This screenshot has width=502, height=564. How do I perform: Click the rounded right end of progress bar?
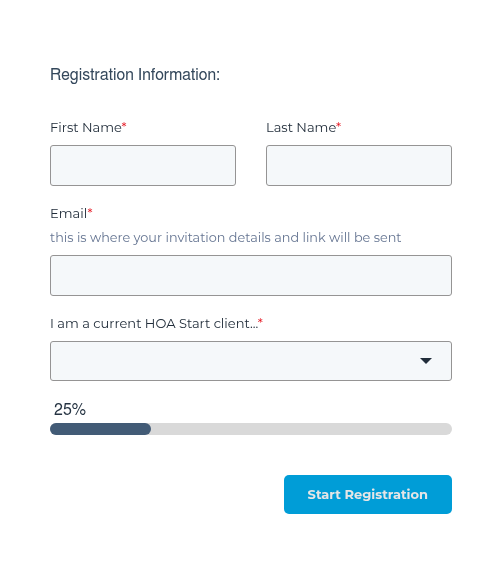pos(447,429)
